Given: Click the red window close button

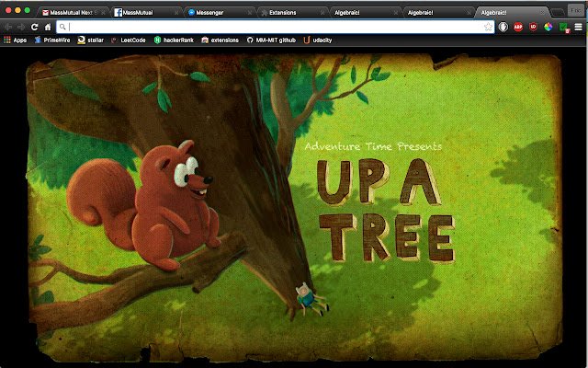Looking at the screenshot, I should pyautogui.click(x=8, y=10).
